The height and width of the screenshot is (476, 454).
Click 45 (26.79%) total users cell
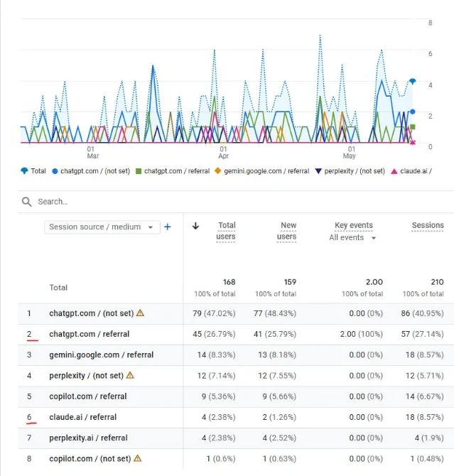pos(214,334)
